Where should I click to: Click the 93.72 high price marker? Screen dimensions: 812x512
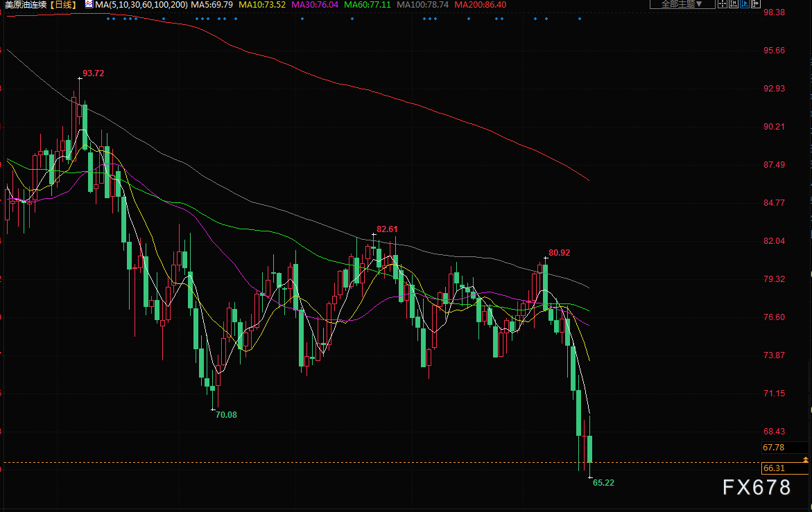[x=93, y=73]
